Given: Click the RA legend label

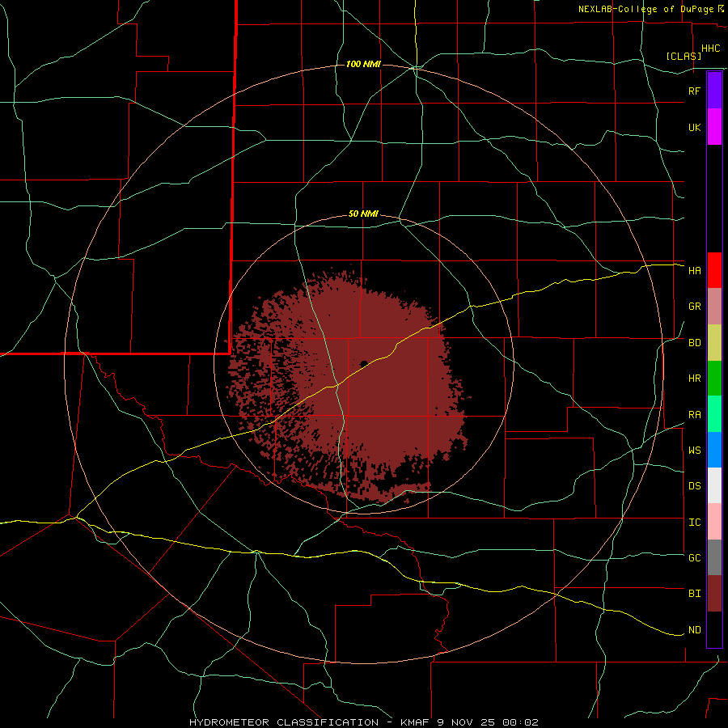Looking at the screenshot, I should pos(695,415).
